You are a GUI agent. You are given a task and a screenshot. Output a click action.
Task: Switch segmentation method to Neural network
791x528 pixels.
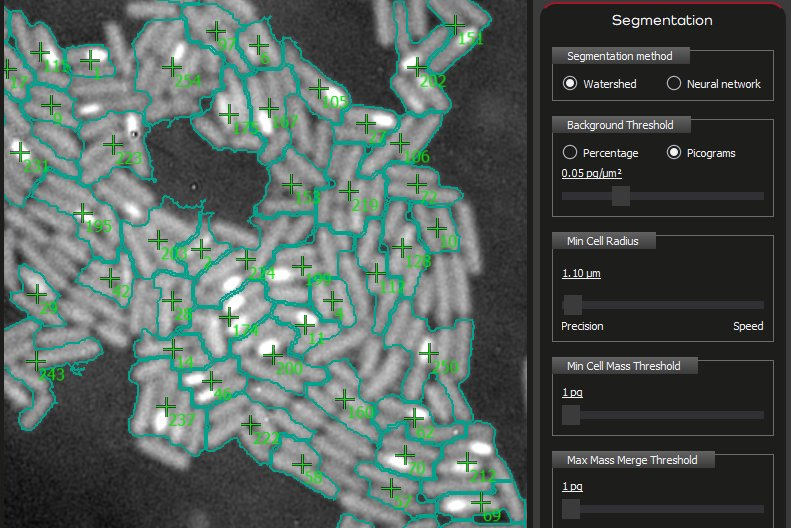pyautogui.click(x=674, y=84)
